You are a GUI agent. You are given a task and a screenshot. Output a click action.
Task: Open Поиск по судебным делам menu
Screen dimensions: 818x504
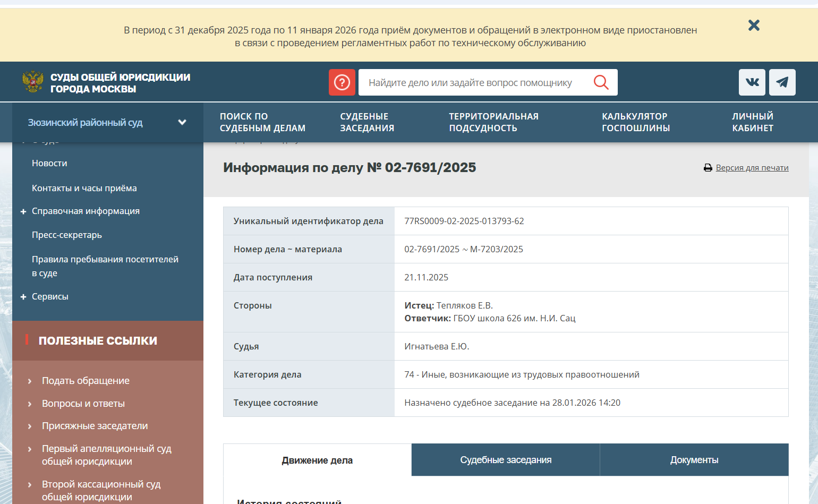point(262,122)
